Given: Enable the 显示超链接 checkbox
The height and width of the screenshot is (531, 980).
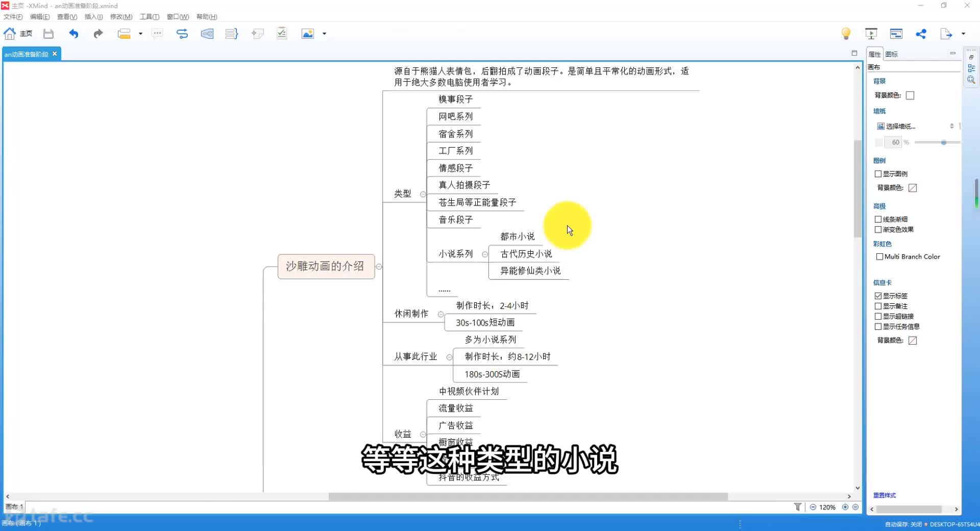Looking at the screenshot, I should pos(878,317).
